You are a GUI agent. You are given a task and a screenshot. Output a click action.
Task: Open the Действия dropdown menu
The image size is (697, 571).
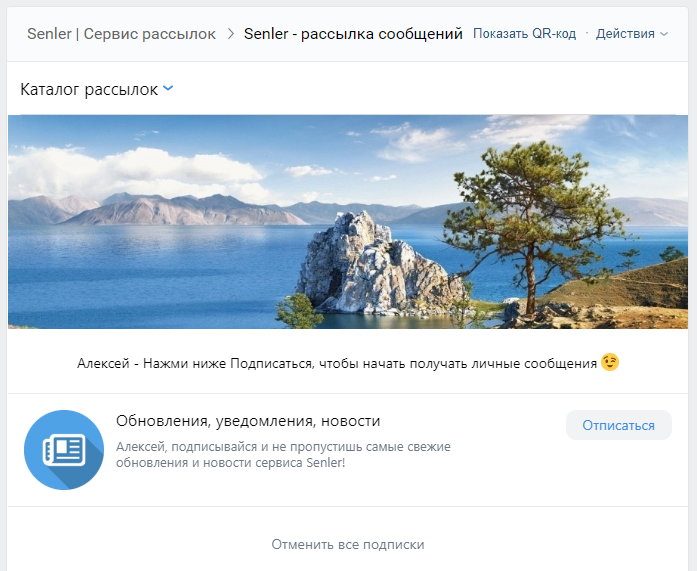pyautogui.click(x=626, y=34)
